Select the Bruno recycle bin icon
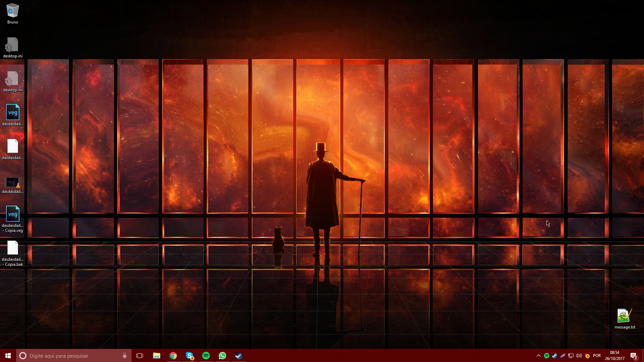The width and height of the screenshot is (644, 362). [x=13, y=14]
